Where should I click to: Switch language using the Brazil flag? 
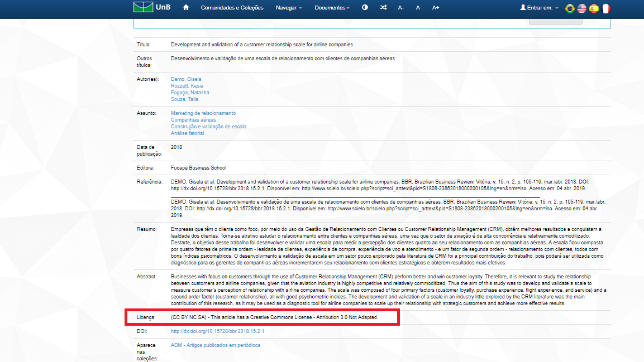coord(570,8)
